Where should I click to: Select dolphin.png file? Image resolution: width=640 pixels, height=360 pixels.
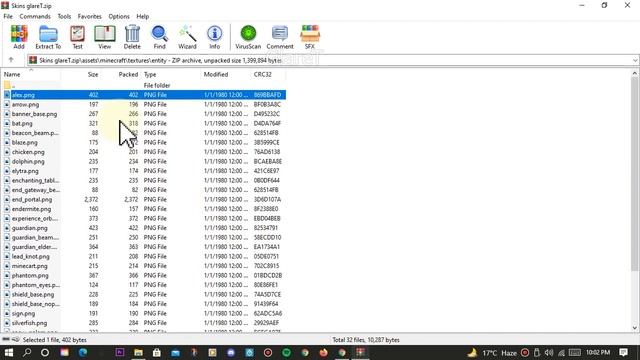coord(144,161)
